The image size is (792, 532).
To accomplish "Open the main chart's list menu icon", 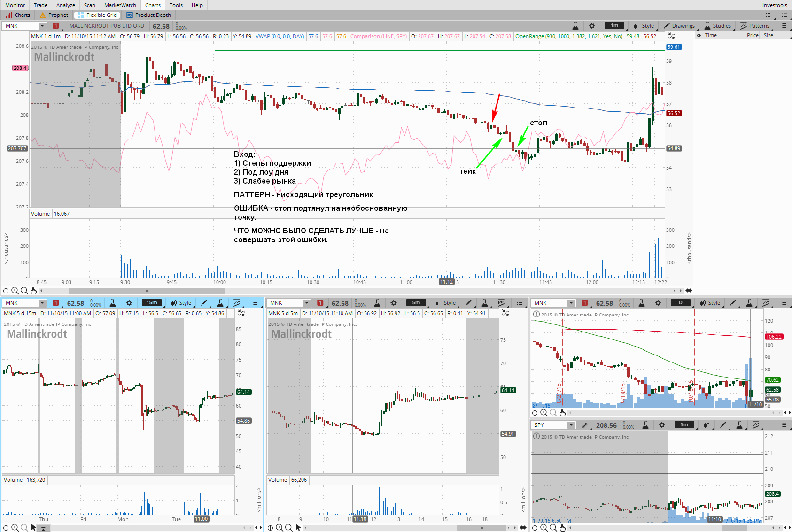I will tap(784, 26).
